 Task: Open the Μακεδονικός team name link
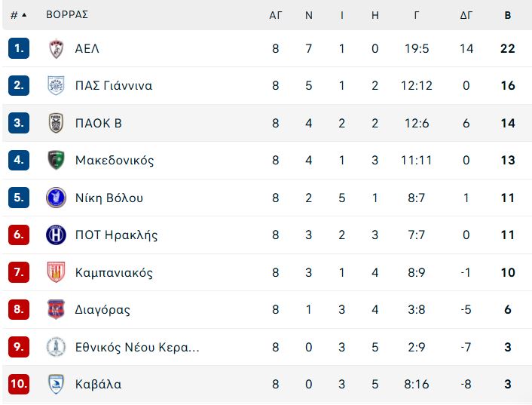click(115, 160)
